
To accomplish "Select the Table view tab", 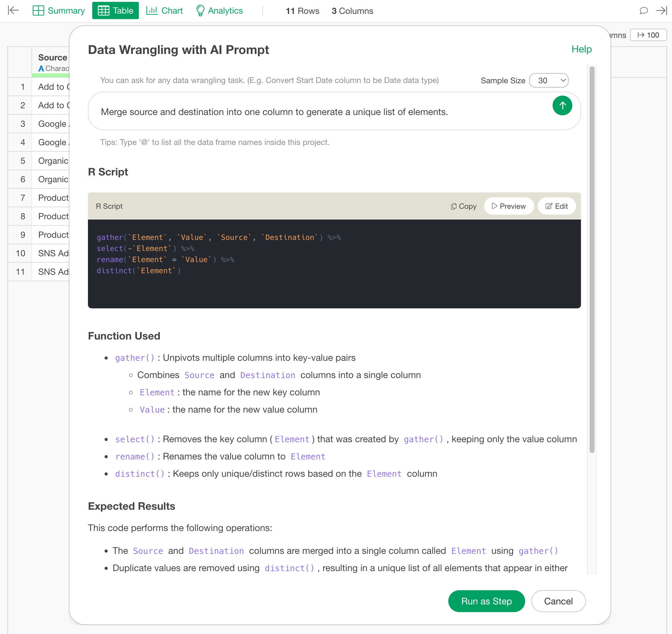I will 115,10.
